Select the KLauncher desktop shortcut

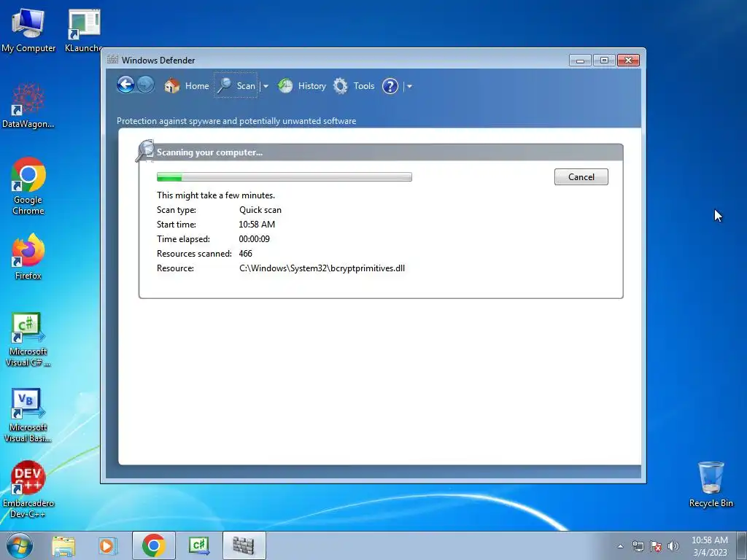[x=84, y=30]
